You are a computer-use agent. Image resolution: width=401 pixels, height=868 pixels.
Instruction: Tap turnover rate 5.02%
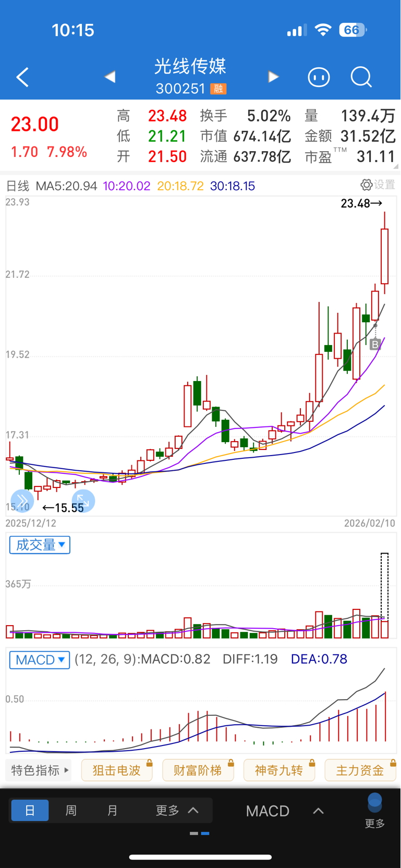(x=269, y=115)
